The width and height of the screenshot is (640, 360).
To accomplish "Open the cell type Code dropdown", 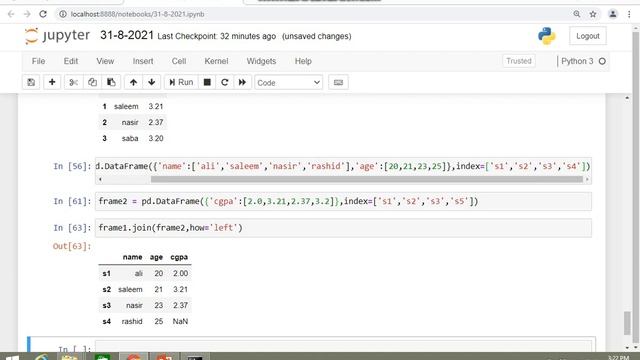I will pos(289,83).
